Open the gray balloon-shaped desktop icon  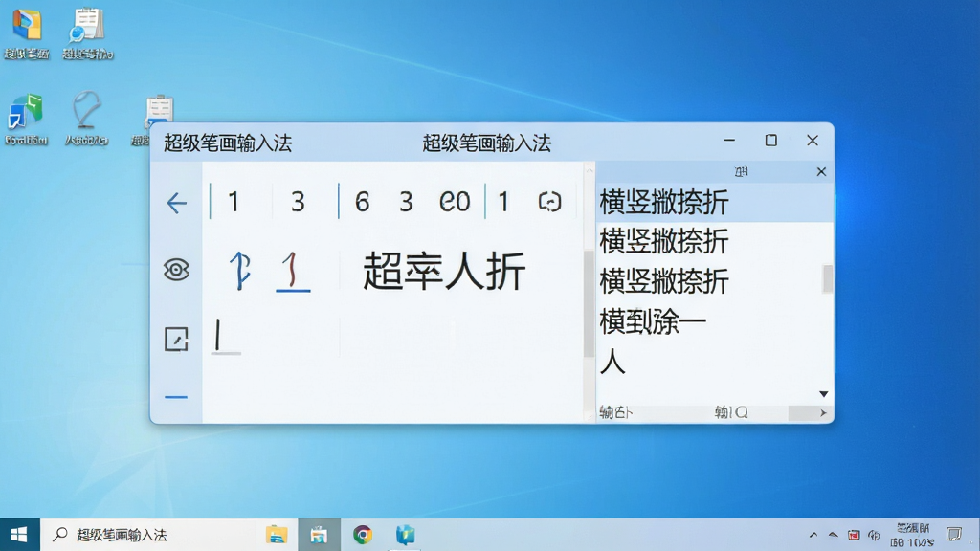(x=86, y=120)
